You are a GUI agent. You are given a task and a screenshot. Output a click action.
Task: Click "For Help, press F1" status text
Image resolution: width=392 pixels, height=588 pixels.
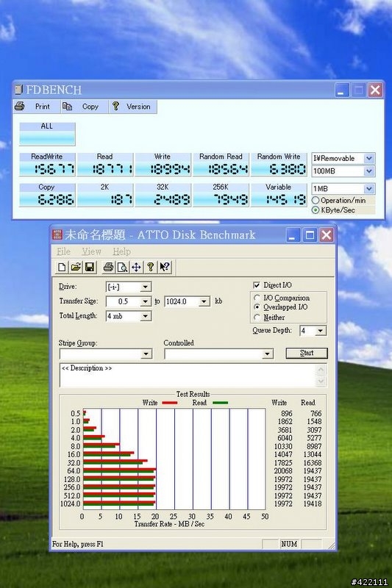[78, 544]
